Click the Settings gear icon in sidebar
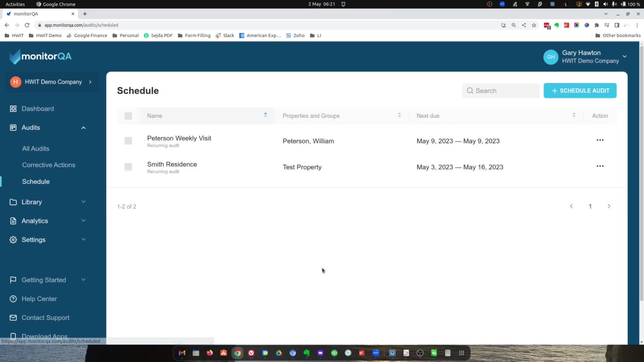Screen dimensions: 644x362 pyautogui.click(x=13, y=239)
